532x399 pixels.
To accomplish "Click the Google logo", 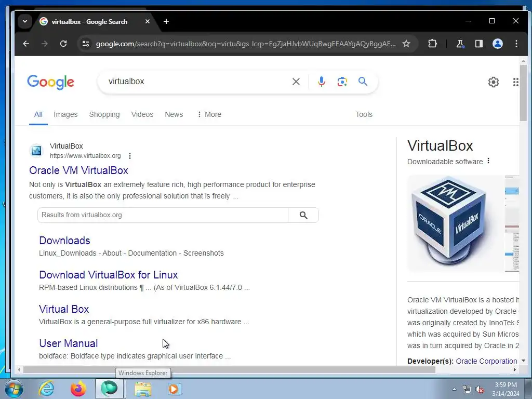I will click(x=50, y=82).
